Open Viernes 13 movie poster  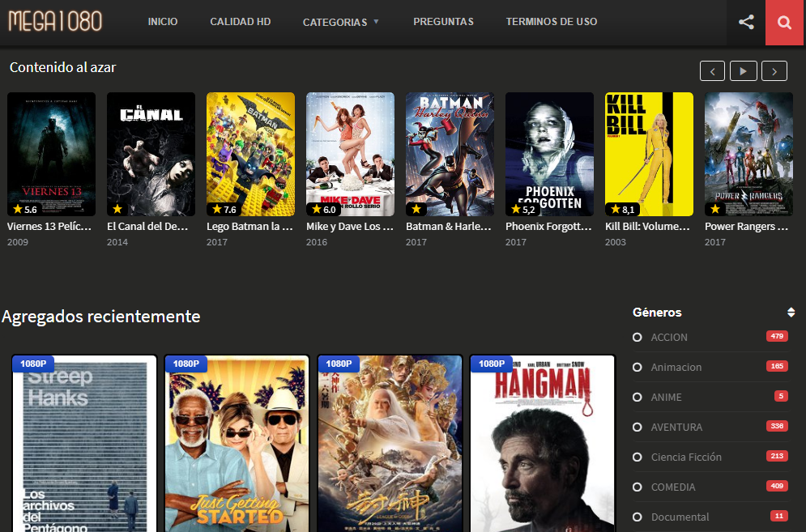click(51, 154)
